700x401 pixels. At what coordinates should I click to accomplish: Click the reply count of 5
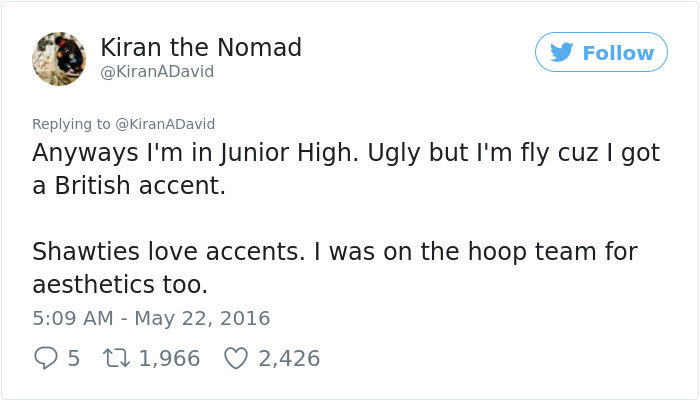point(73,357)
